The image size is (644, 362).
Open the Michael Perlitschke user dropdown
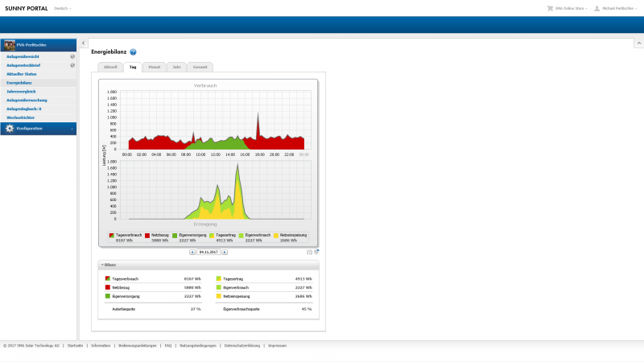(x=620, y=8)
